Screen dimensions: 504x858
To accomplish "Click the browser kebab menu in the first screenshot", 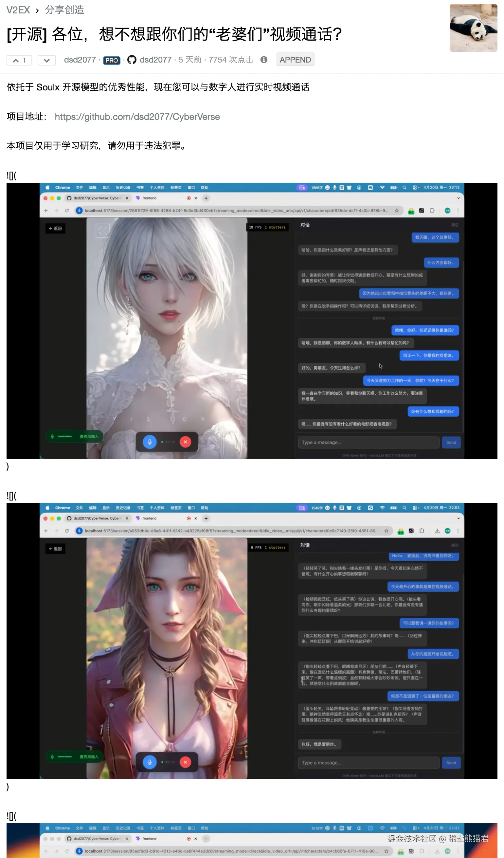I will point(458,211).
